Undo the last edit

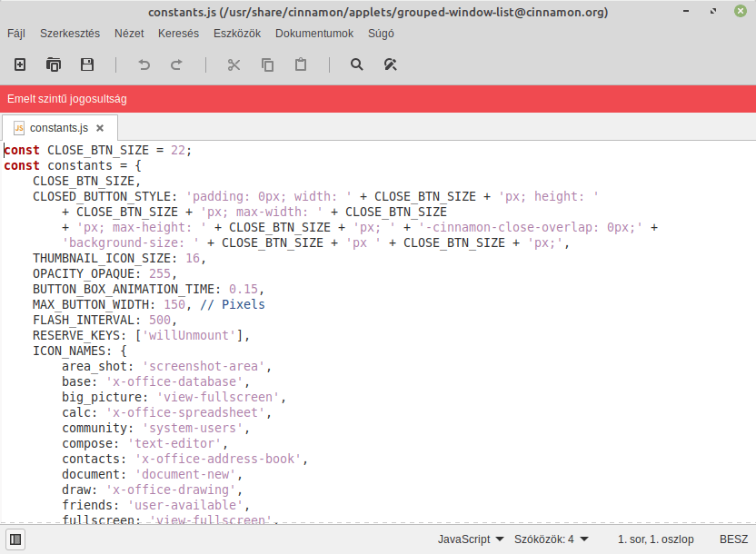tap(144, 64)
